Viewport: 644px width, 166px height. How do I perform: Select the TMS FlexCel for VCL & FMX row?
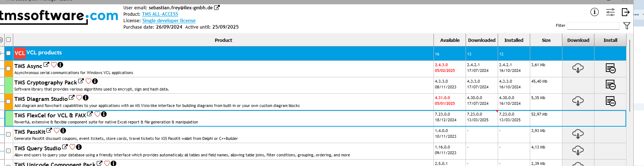click(x=315, y=118)
